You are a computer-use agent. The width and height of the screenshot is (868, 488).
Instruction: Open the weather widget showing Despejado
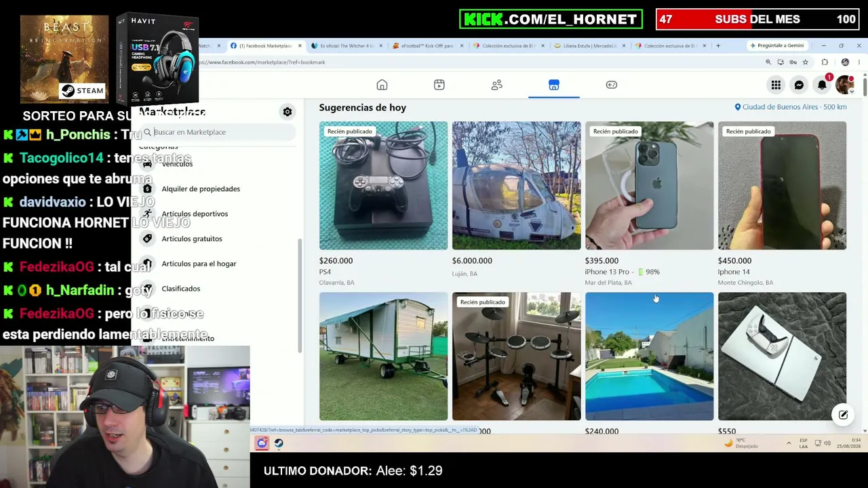pos(741,443)
